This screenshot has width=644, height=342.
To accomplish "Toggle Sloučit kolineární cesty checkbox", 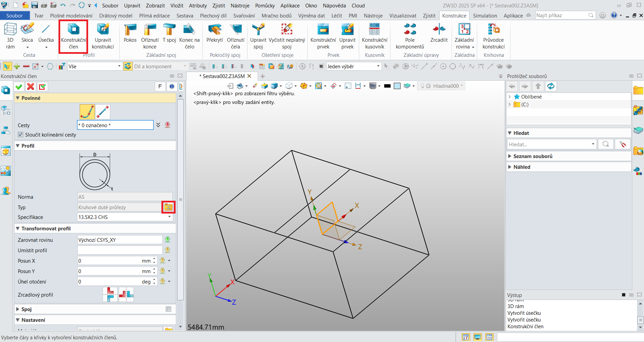I will point(21,135).
